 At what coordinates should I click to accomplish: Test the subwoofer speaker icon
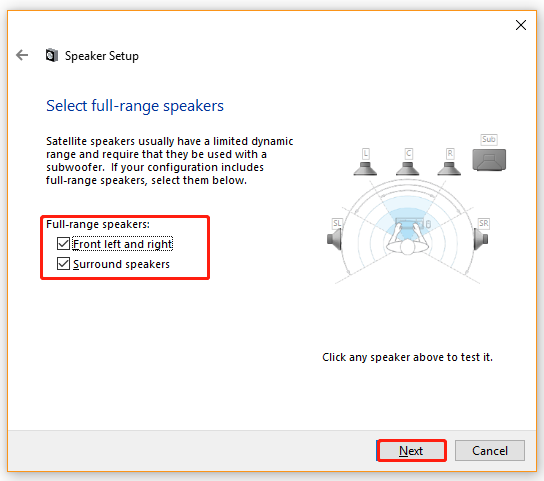tap(489, 160)
